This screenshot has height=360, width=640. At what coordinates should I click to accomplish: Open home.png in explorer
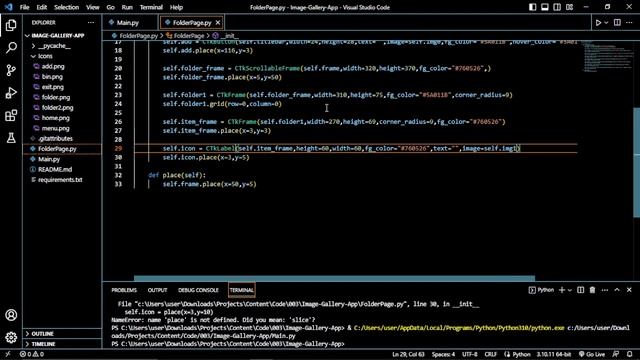(x=62, y=118)
